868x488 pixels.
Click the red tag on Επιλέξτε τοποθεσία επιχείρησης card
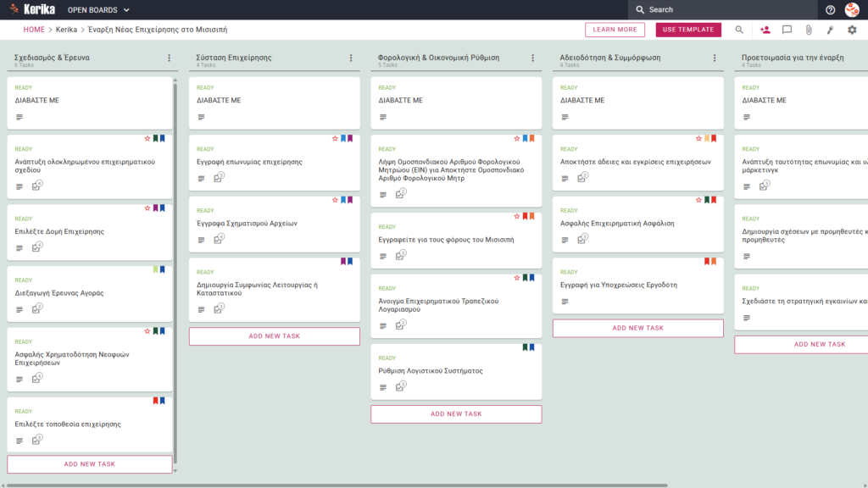pos(156,401)
